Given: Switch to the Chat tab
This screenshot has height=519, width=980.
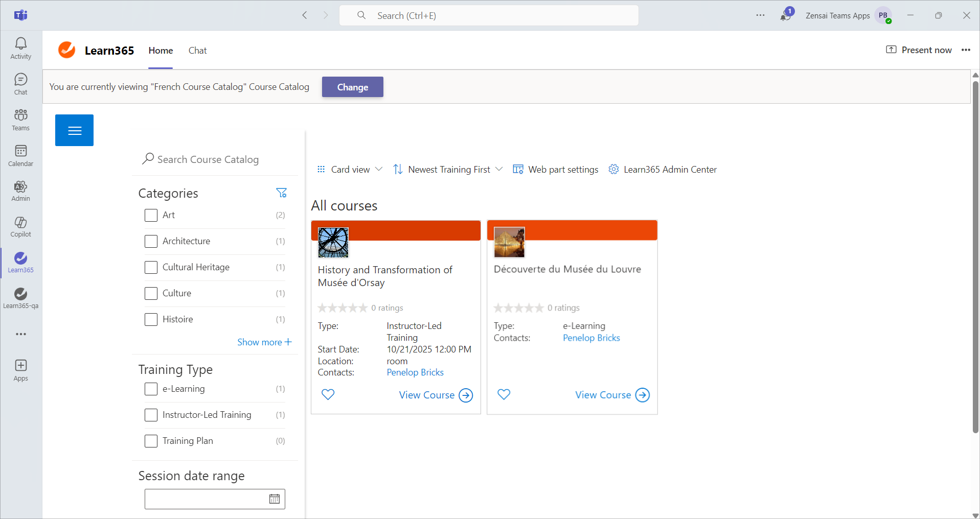Looking at the screenshot, I should tap(197, 51).
